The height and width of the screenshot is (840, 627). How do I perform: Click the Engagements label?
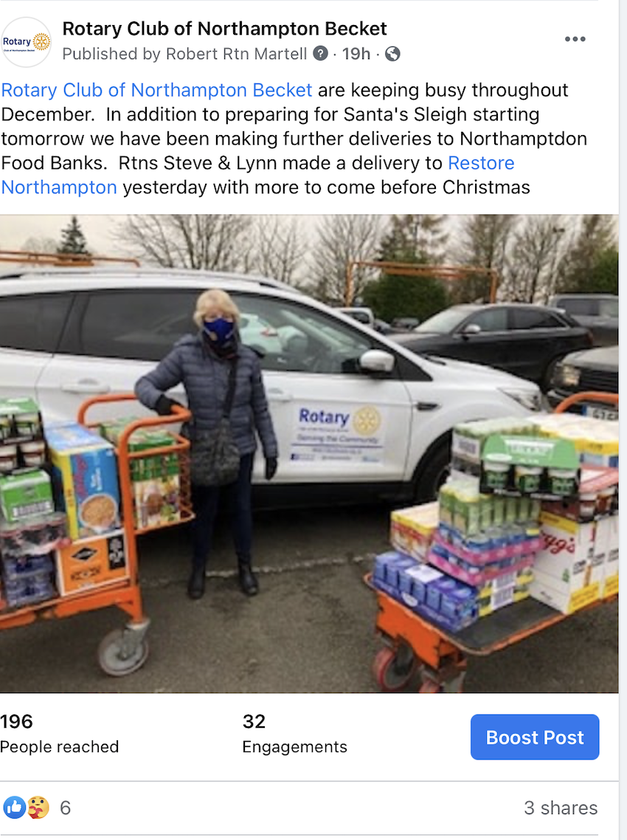pyautogui.click(x=294, y=747)
